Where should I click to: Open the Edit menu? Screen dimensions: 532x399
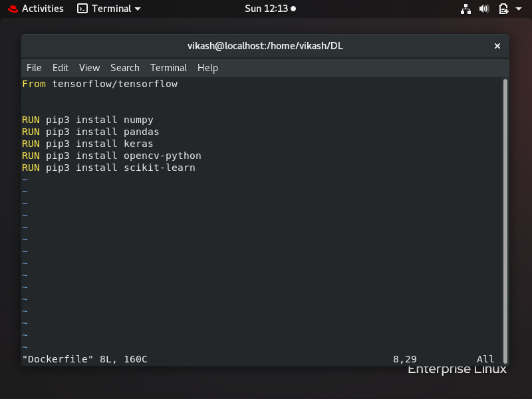(61, 67)
